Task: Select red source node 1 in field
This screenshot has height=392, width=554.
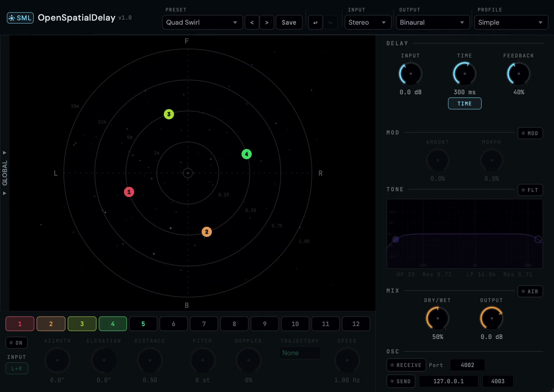Action: (x=129, y=192)
